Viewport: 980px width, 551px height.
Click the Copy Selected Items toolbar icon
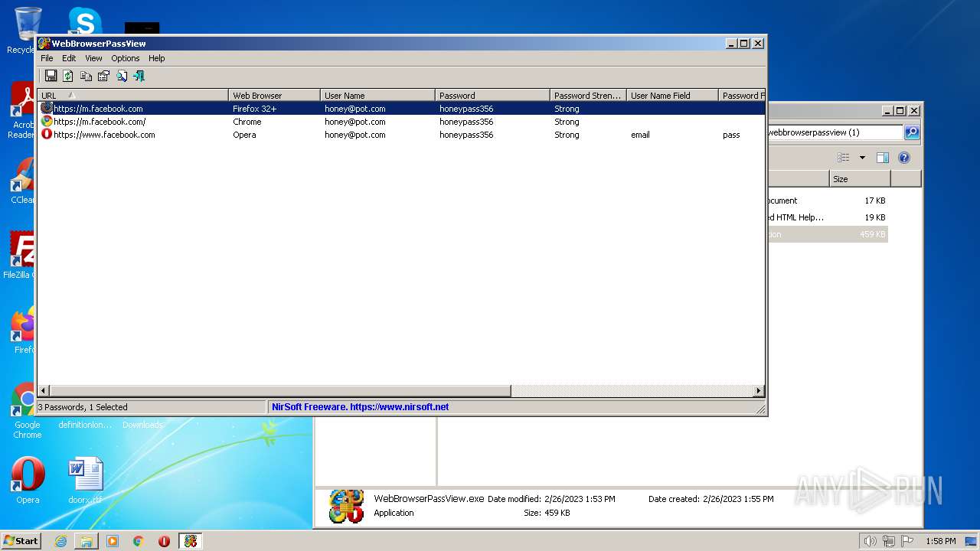(86, 76)
